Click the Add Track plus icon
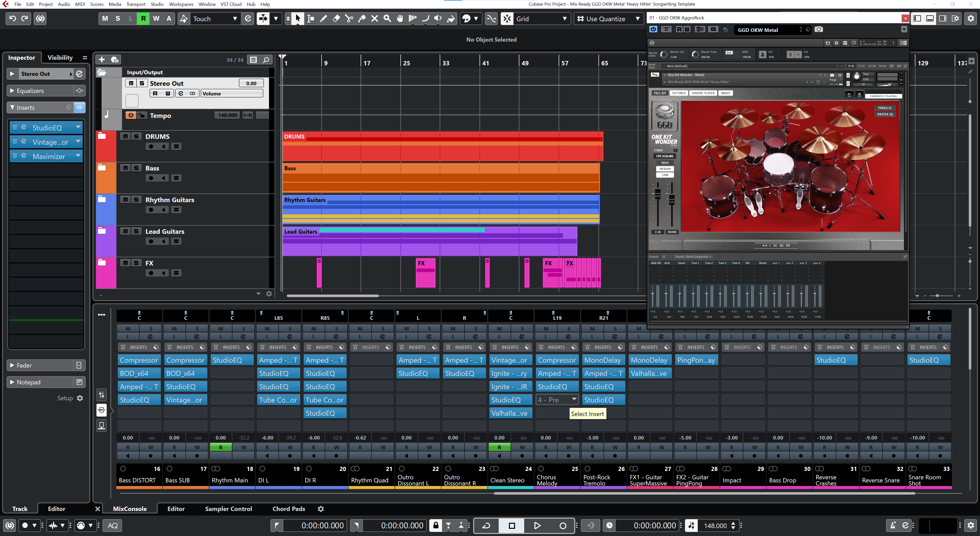This screenshot has width=980, height=536. click(x=102, y=60)
